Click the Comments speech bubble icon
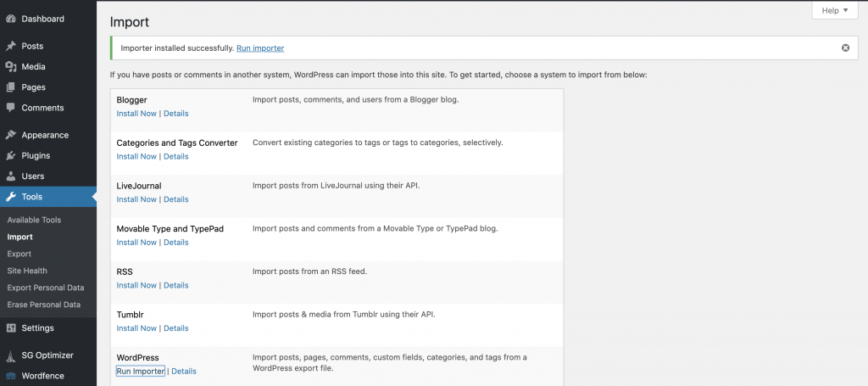This screenshot has height=386, width=868. point(11,108)
